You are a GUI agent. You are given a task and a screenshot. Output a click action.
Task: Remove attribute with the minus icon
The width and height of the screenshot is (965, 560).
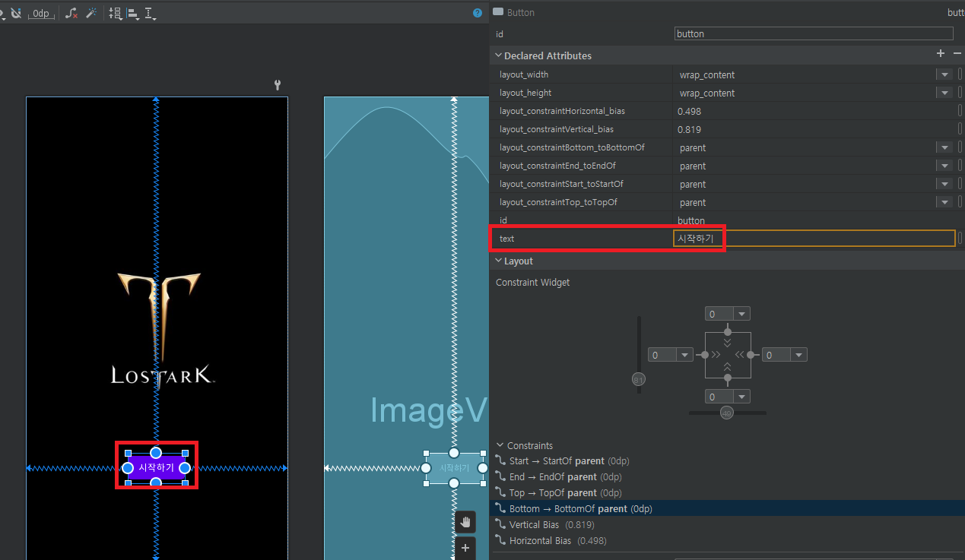coord(957,53)
